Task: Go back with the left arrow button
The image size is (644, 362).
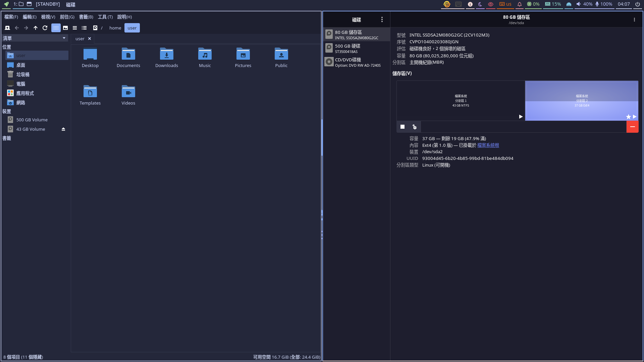Action: 17,28
